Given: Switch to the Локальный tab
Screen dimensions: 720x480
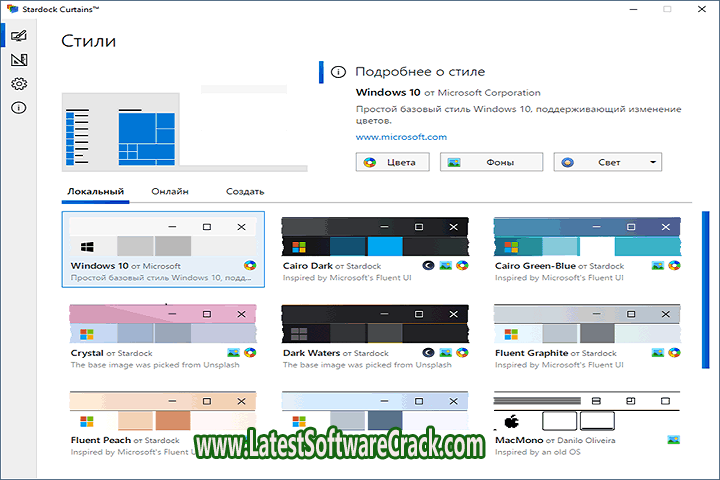Looking at the screenshot, I should pyautogui.click(x=95, y=191).
